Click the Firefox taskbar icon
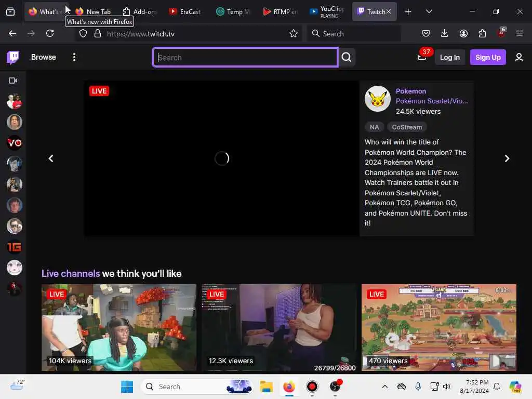This screenshot has height=399, width=532. click(x=289, y=387)
